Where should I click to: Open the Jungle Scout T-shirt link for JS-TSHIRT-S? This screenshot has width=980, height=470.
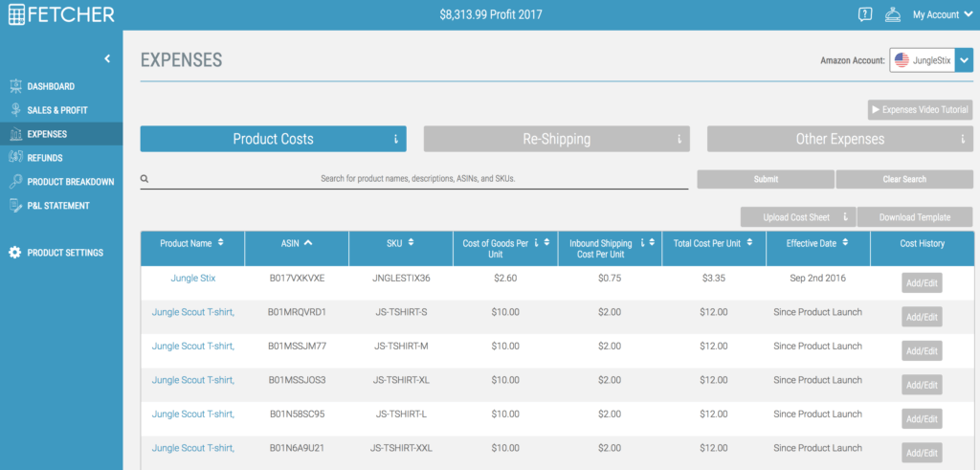click(x=193, y=312)
